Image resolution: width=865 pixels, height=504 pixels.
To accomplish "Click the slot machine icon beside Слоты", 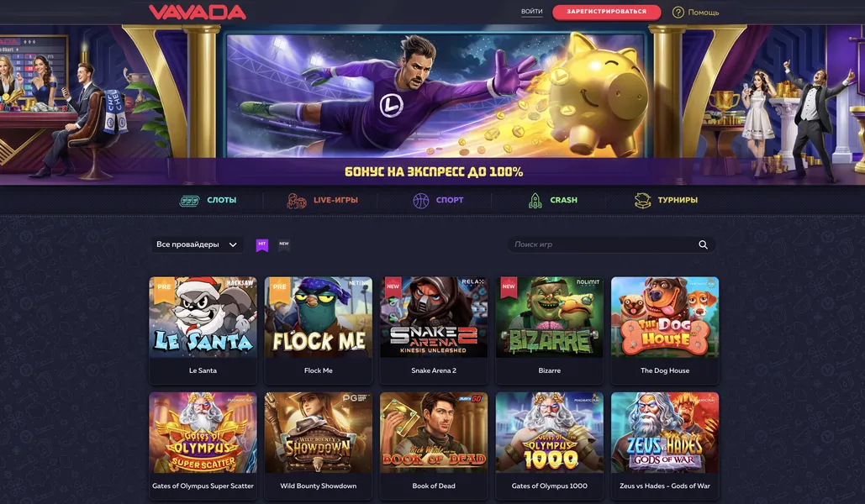I will click(189, 201).
